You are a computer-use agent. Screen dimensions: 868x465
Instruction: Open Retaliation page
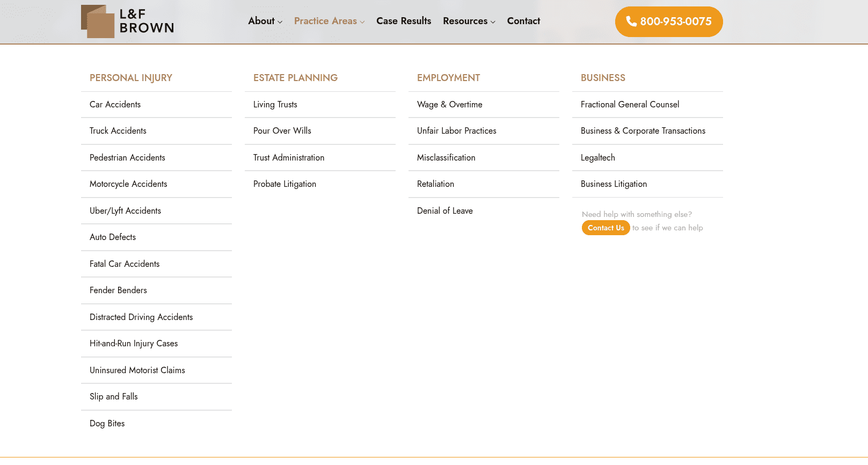pos(484,184)
